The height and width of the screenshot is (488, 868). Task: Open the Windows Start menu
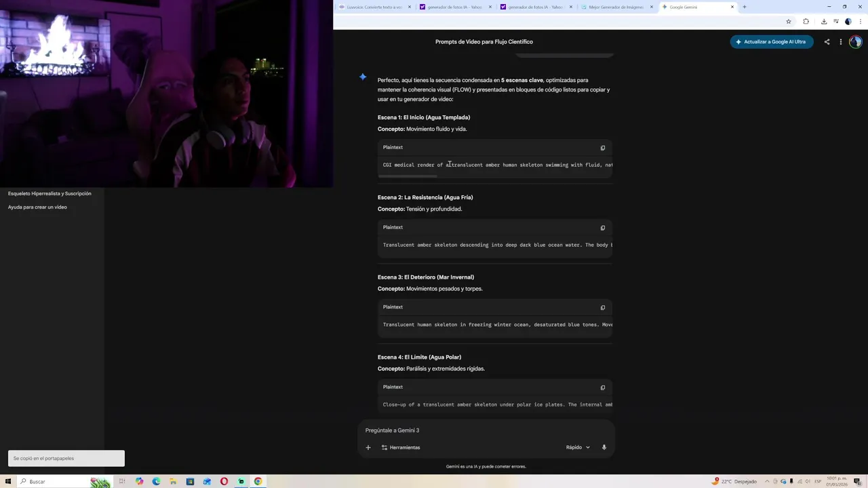point(8,481)
